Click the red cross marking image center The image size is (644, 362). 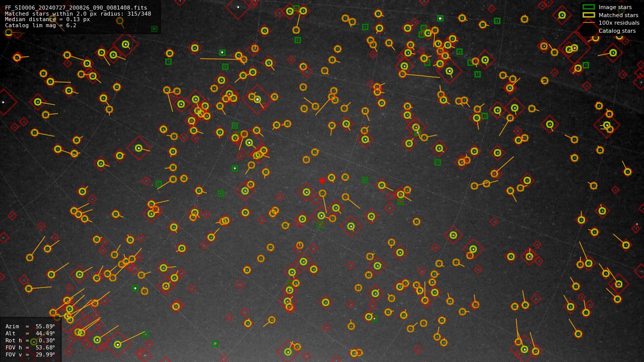point(322,181)
